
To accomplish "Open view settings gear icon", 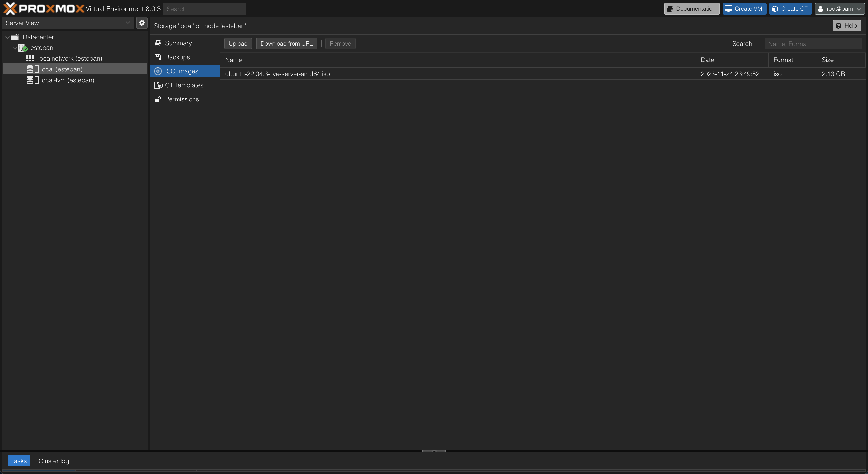I will click(x=142, y=23).
